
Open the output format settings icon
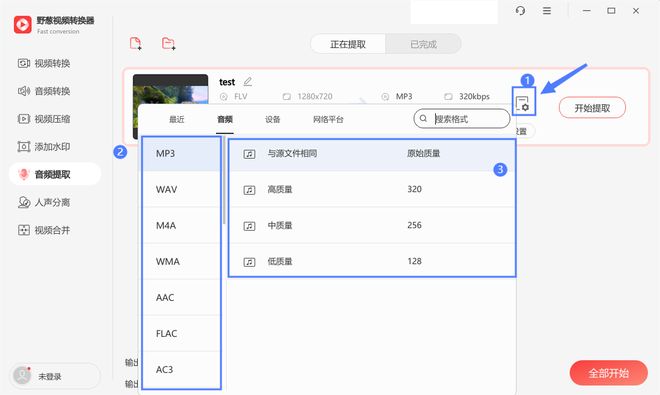(523, 102)
